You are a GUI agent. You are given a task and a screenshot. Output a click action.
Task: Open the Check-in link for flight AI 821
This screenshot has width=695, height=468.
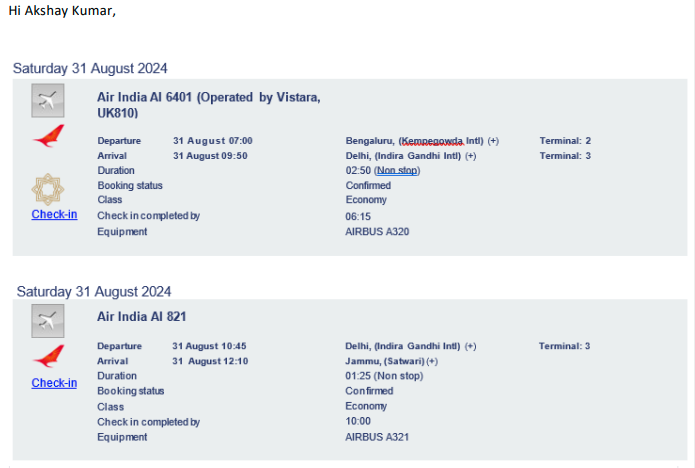[54, 383]
